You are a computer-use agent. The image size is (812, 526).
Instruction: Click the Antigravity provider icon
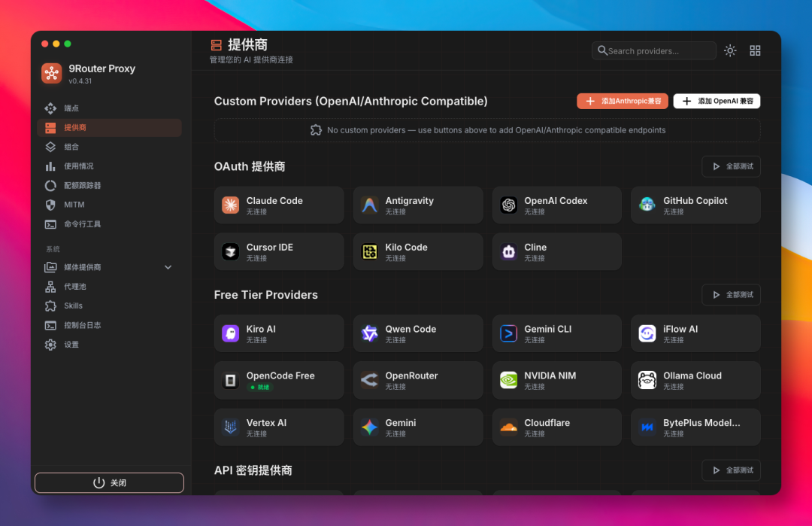369,205
